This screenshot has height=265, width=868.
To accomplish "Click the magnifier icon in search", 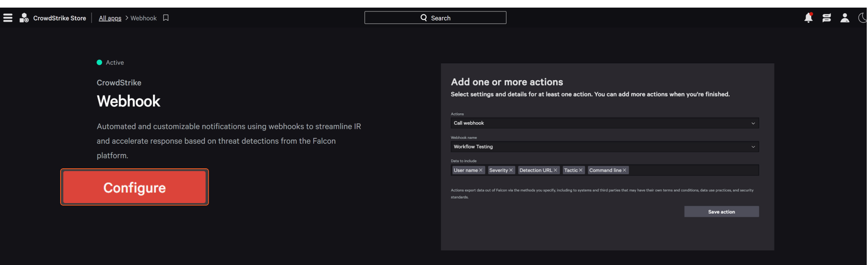I will coord(423,18).
